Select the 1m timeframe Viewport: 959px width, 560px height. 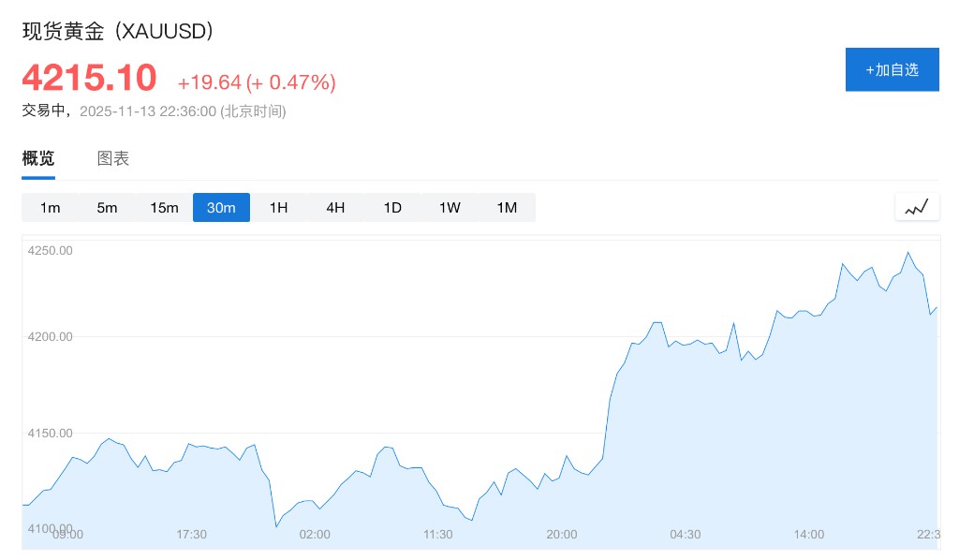click(x=51, y=207)
